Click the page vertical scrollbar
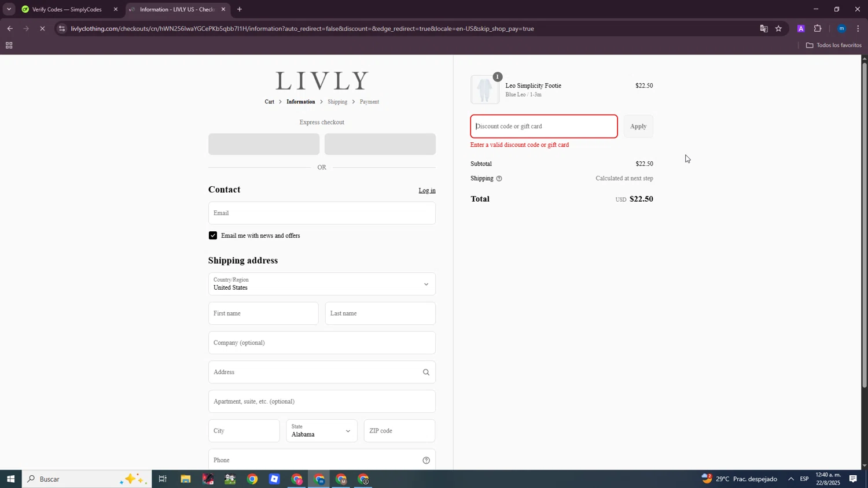Viewport: 868px width, 488px height. [865, 224]
